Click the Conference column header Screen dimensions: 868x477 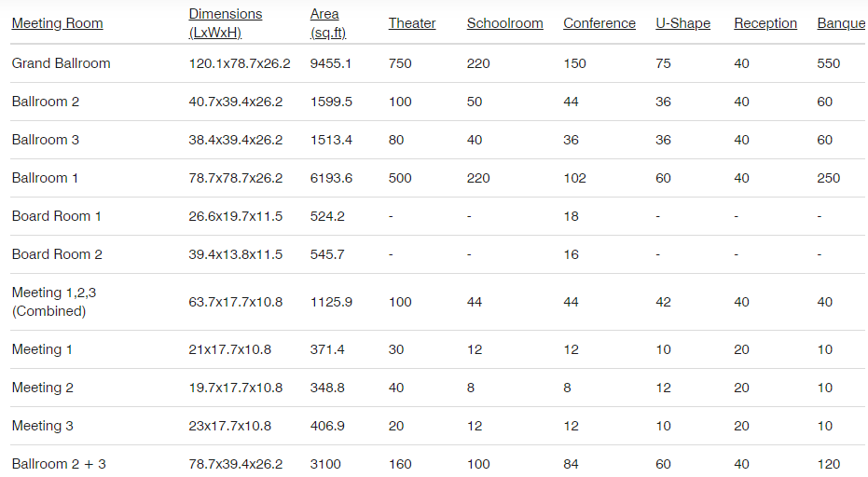pyautogui.click(x=599, y=23)
